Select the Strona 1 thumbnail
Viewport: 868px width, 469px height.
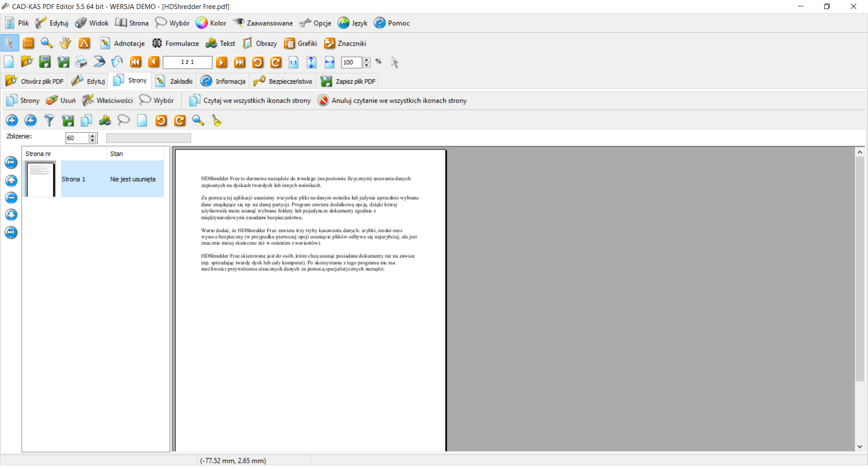[x=41, y=179]
